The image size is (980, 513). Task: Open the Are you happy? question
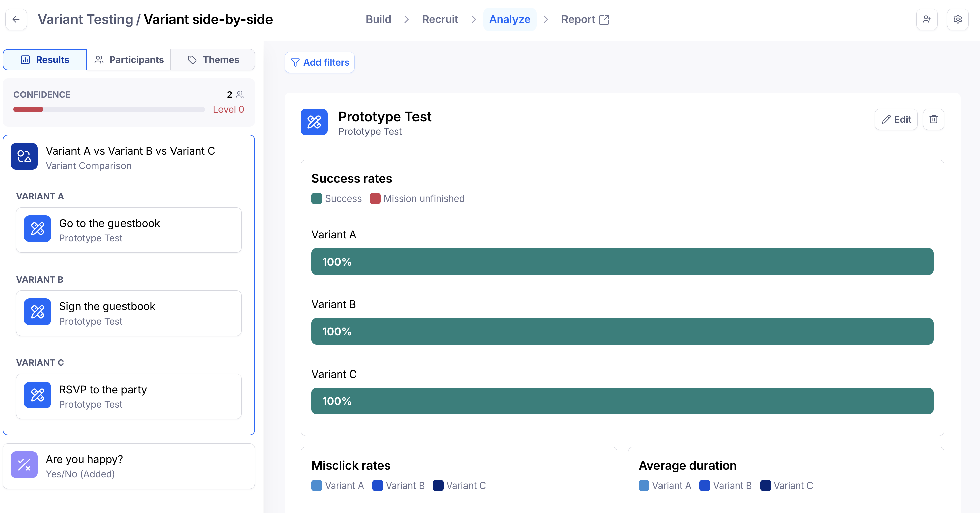coord(129,466)
